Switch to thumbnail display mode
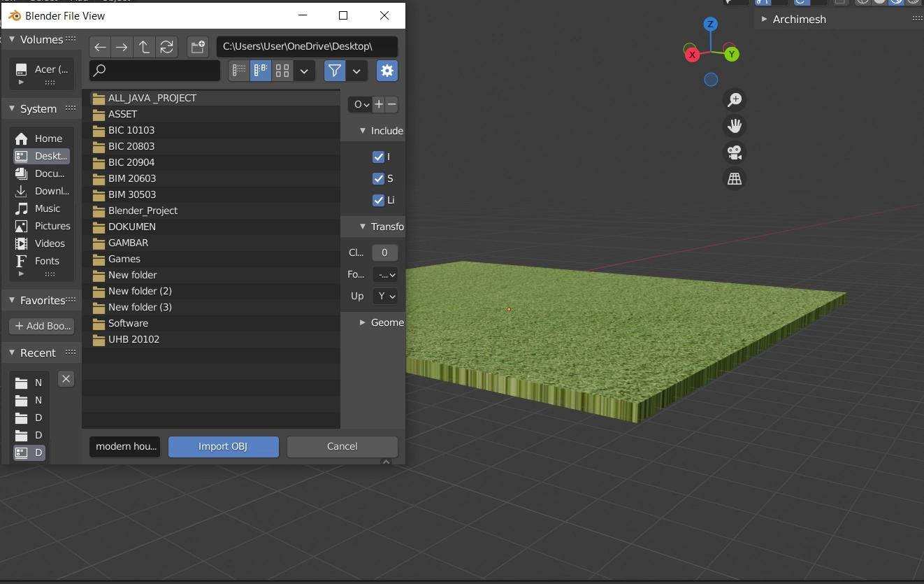Image resolution: width=924 pixels, height=584 pixels. click(282, 71)
